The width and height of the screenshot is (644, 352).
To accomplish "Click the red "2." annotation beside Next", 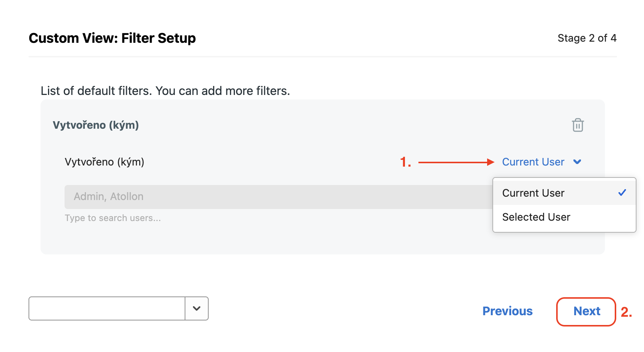I will 626,312.
